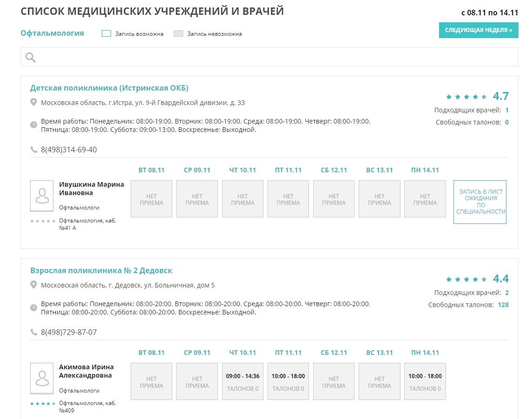The image size is (532, 419).
Task: Click the Запись возможна legend swatch
Action: [106, 33]
